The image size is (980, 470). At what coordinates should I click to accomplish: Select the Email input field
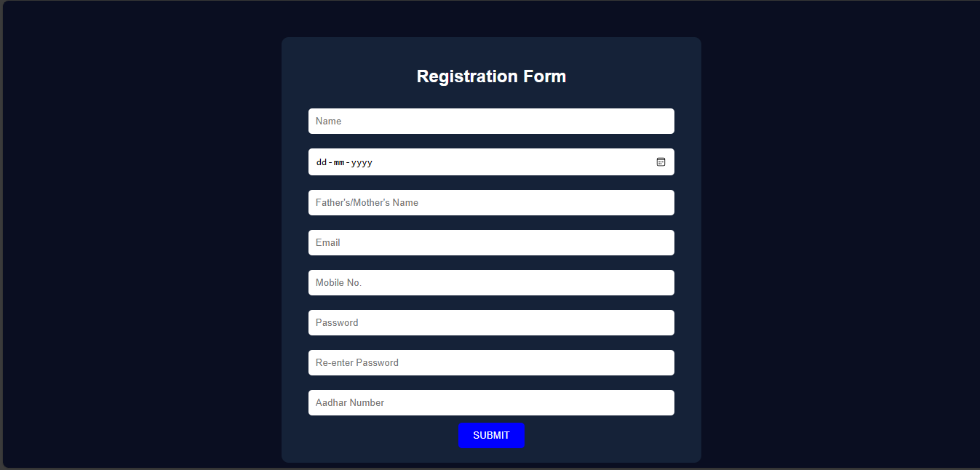[491, 242]
